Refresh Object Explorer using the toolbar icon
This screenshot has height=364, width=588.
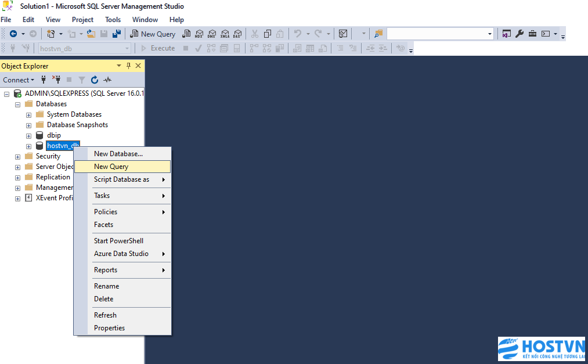coord(95,80)
